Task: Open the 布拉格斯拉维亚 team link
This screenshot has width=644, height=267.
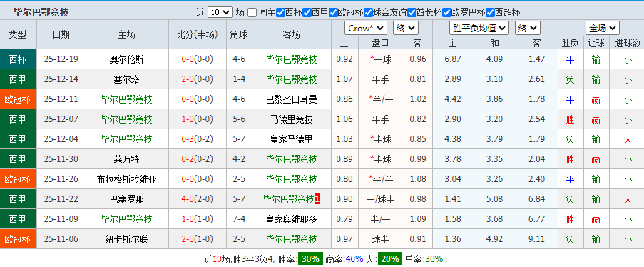Action: point(126,179)
